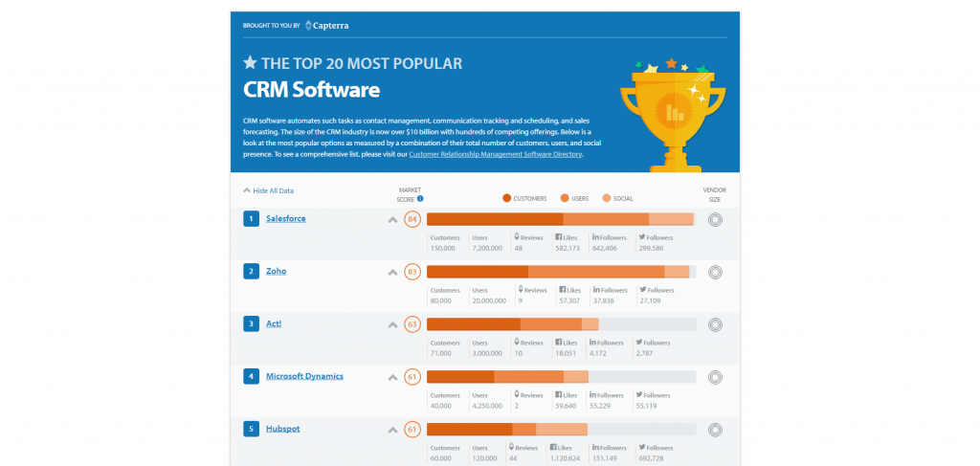Collapse the Salesforce data row chevron
Viewport: 980px width, 466px height.
(392, 220)
